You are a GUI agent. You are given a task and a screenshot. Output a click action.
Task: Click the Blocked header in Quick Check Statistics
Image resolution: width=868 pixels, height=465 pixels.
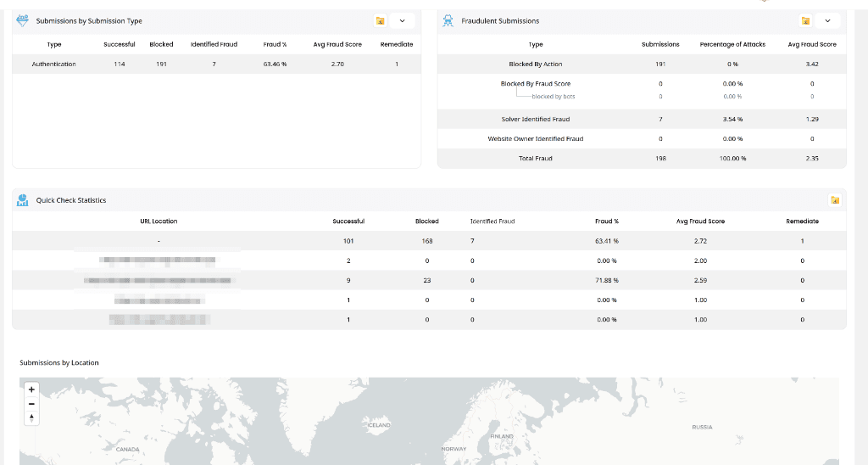pos(427,221)
